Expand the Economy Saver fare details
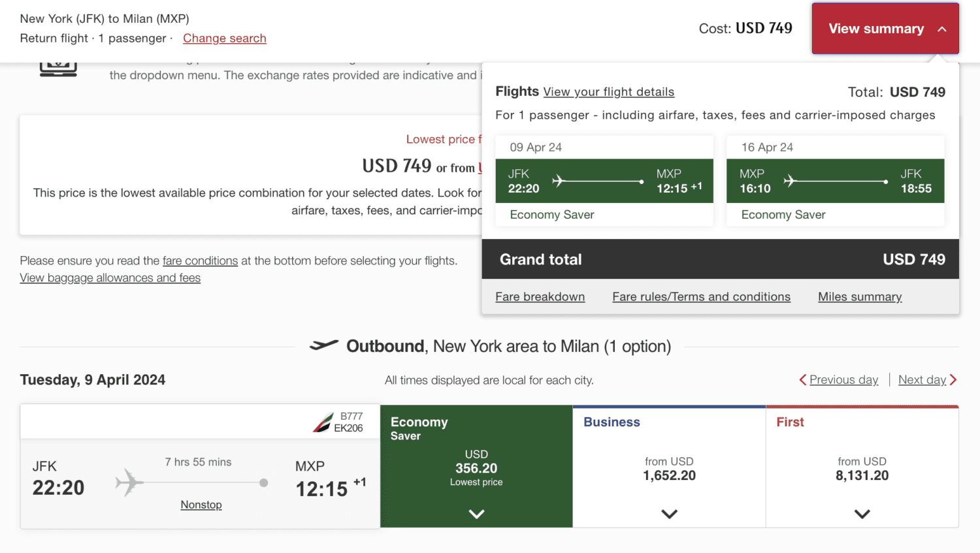 click(476, 514)
